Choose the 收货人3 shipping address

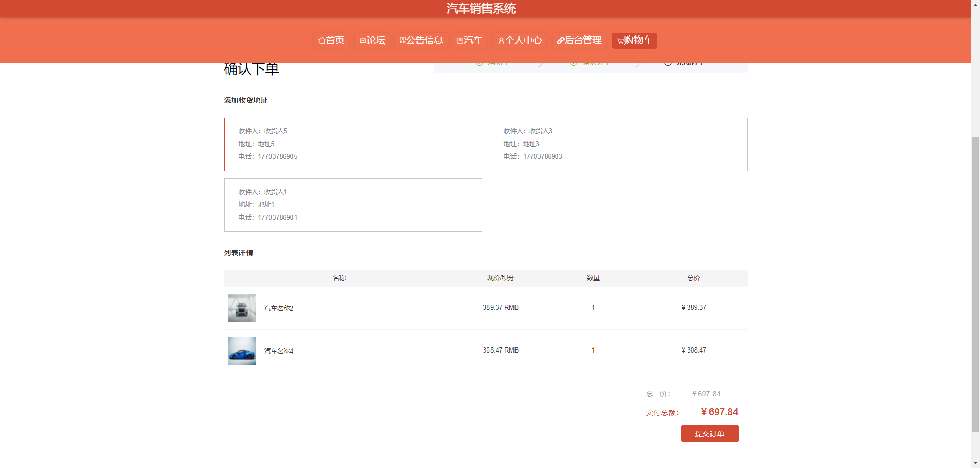coord(618,144)
